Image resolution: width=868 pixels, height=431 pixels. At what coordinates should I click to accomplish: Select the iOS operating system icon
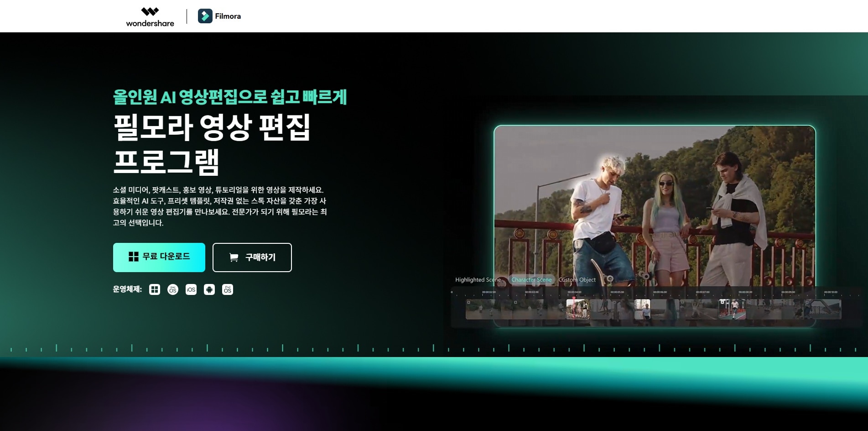tap(191, 289)
